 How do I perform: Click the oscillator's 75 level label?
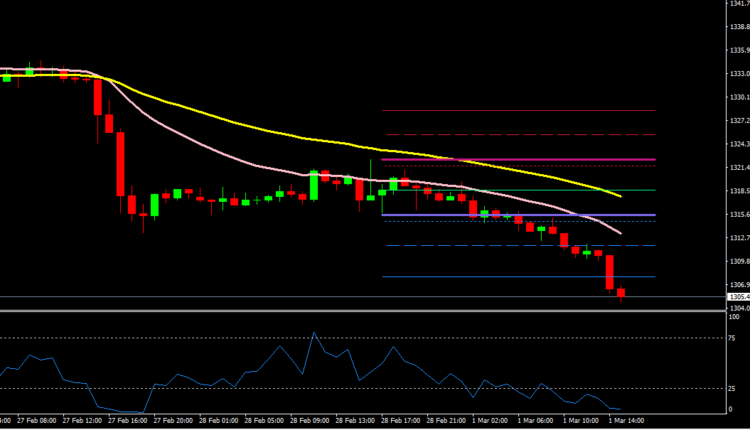[x=733, y=338]
